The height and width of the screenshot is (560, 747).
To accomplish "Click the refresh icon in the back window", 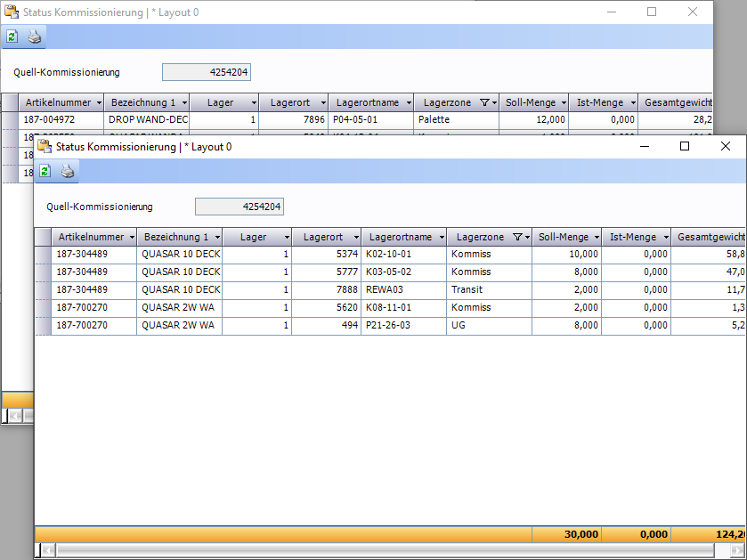I will [x=12, y=37].
